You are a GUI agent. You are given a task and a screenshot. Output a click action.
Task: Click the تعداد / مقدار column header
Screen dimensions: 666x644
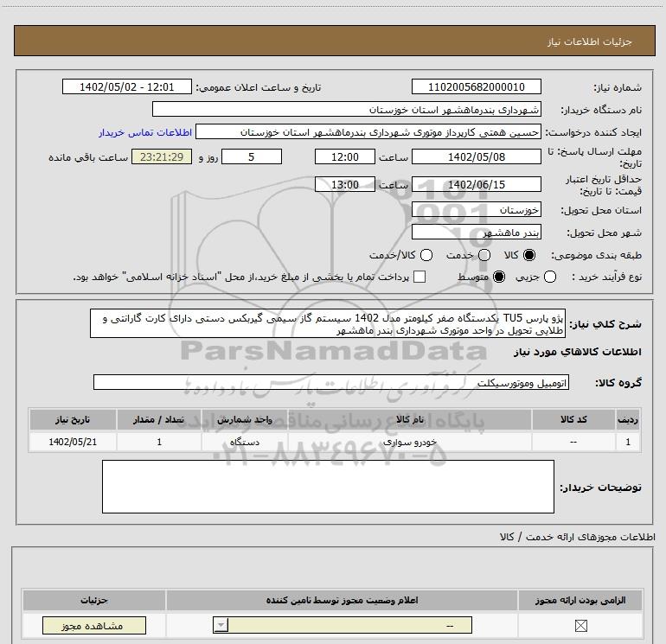point(159,419)
